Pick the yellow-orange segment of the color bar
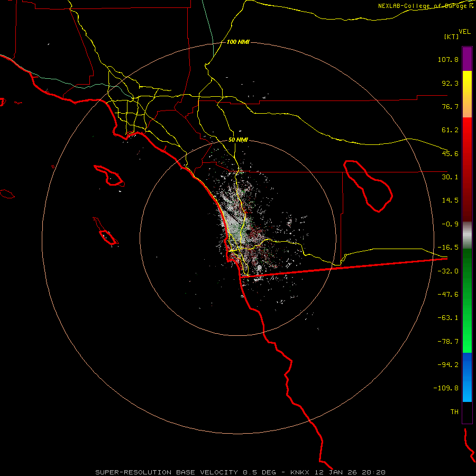 tap(467, 94)
